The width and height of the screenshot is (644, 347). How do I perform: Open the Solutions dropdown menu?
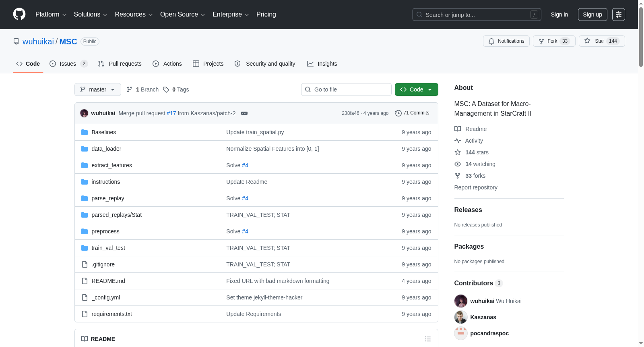point(91,15)
